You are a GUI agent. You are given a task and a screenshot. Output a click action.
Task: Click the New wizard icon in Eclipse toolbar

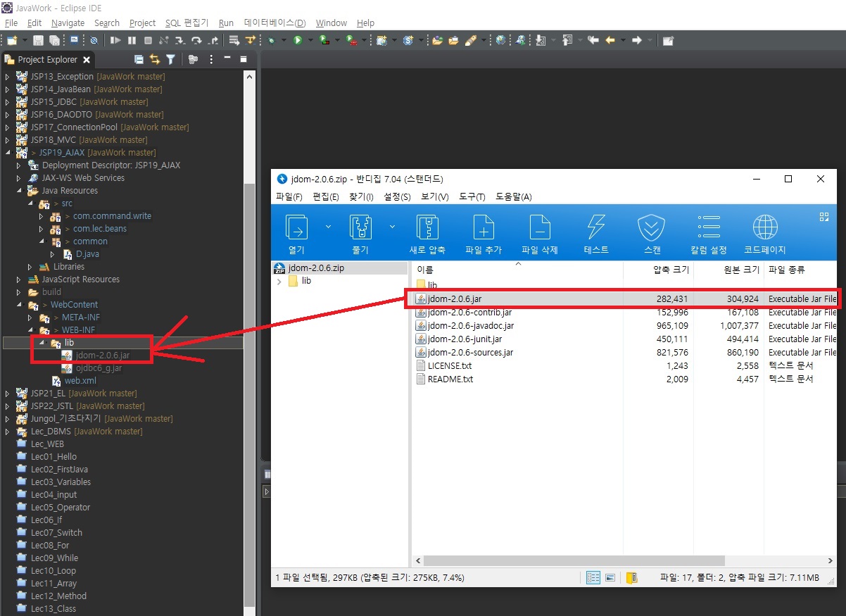[x=11, y=41]
